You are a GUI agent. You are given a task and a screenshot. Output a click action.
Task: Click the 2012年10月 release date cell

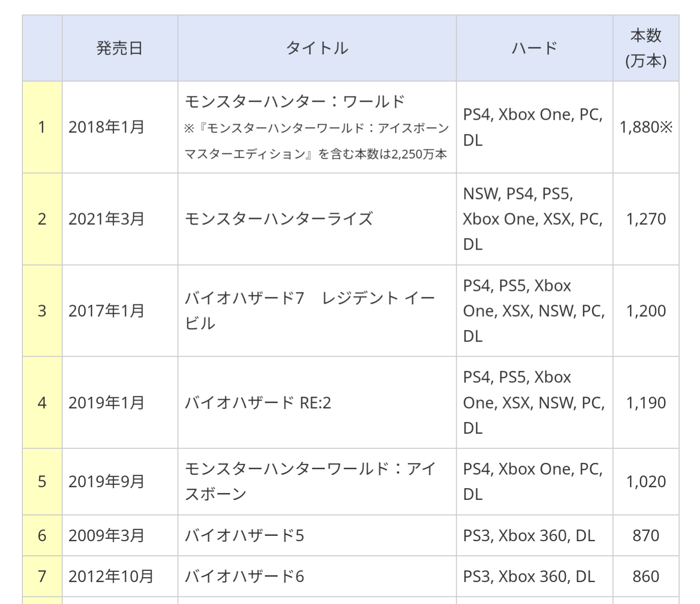pyautogui.click(x=120, y=576)
